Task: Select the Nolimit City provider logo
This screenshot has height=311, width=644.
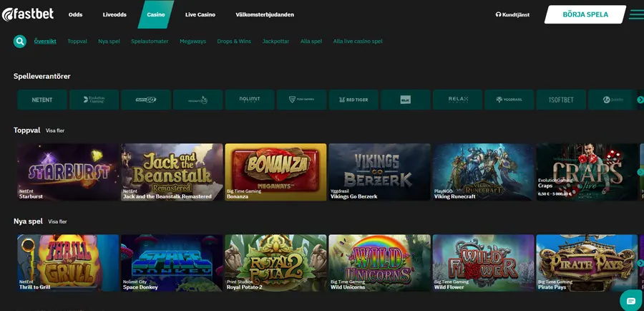Action: click(250, 100)
